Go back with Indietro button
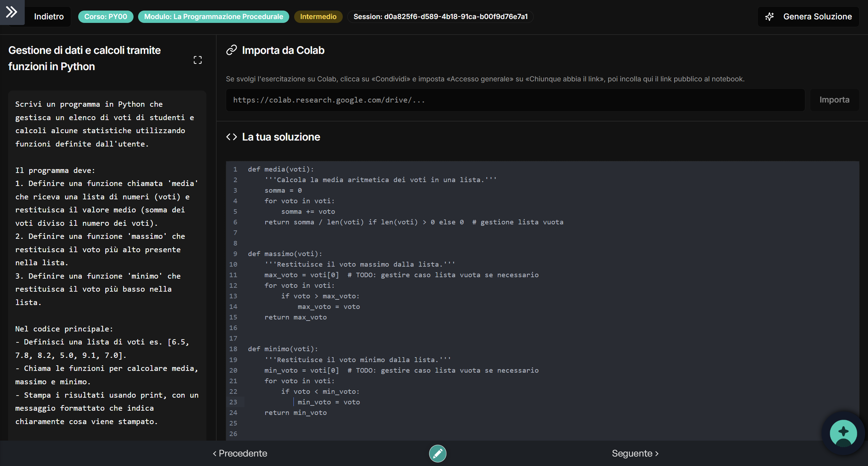 (x=49, y=17)
